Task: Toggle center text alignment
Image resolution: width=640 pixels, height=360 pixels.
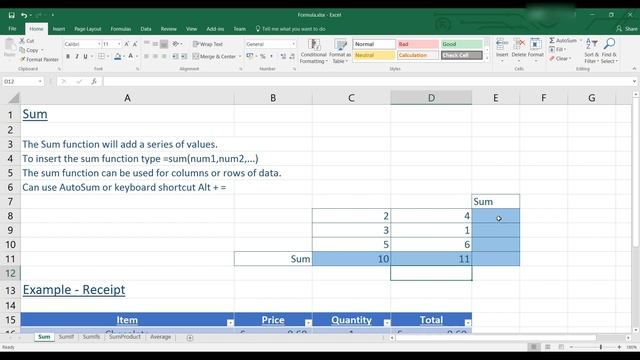Action: tap(155, 56)
